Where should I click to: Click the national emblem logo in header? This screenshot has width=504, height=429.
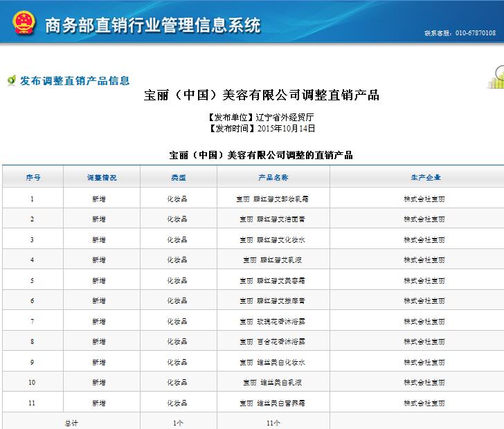click(x=23, y=24)
